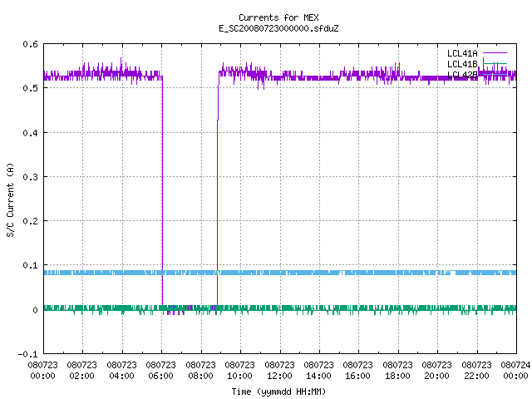Click the chart title 'Currents for MEX'

coord(278,17)
